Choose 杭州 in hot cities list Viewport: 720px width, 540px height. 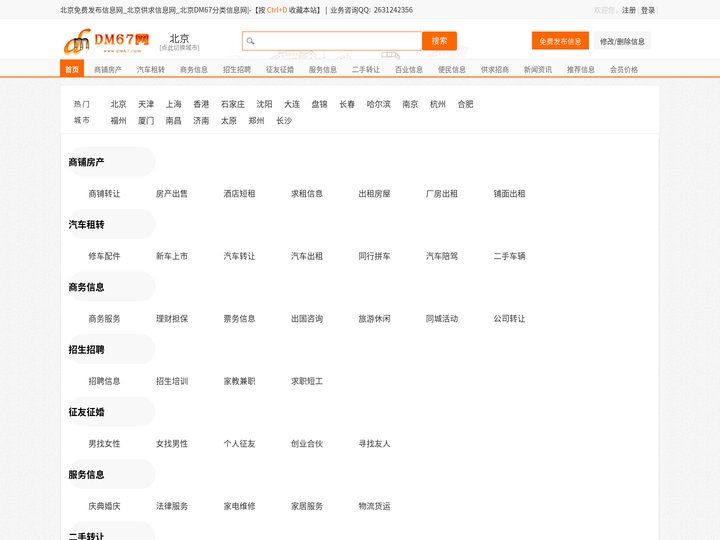tap(438, 104)
